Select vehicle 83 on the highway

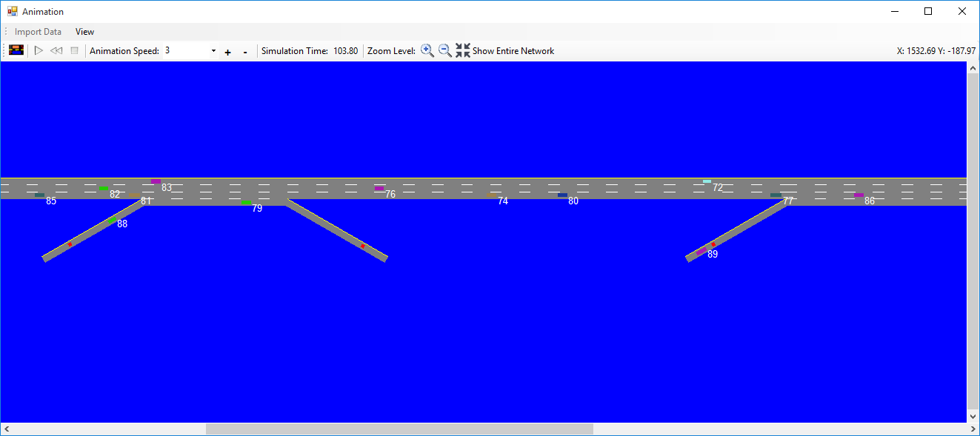pos(156,181)
